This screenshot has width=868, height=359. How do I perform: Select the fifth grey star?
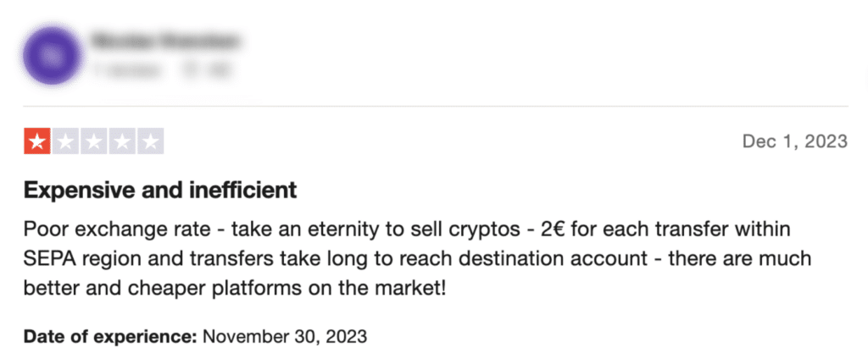pyautogui.click(x=150, y=141)
